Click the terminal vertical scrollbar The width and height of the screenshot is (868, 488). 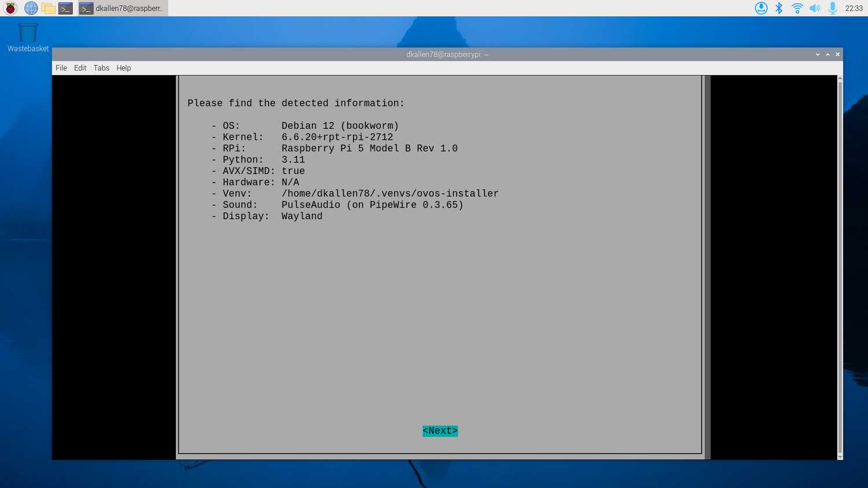tap(840, 267)
